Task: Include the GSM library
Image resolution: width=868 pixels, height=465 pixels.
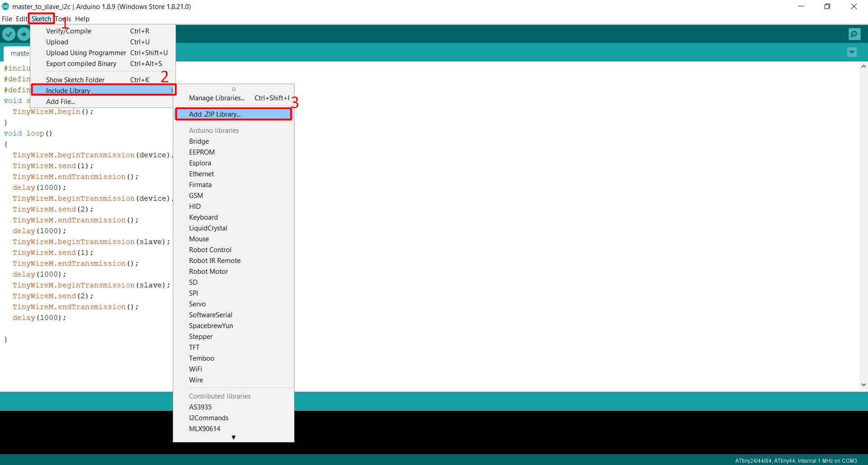Action: (233, 196)
